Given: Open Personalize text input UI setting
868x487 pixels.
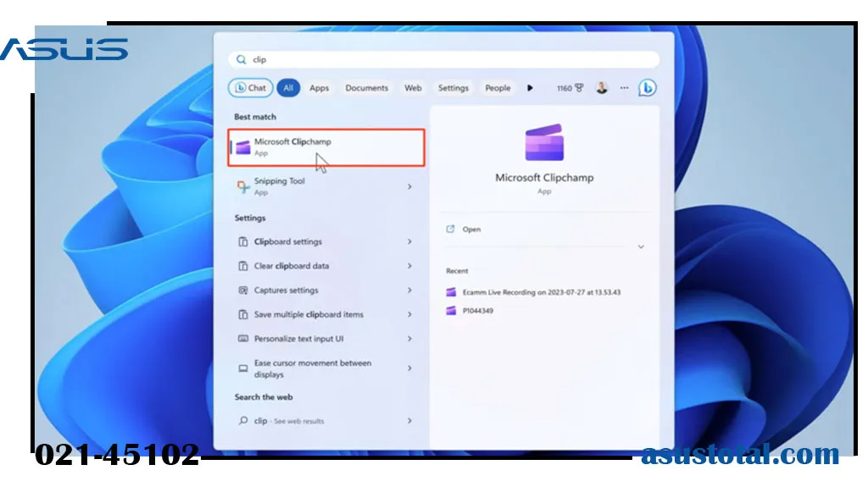Looking at the screenshot, I should pos(326,339).
